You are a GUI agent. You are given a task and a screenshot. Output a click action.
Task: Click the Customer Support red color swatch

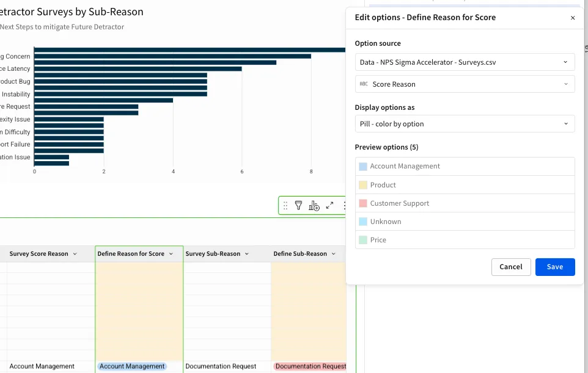pyautogui.click(x=363, y=203)
